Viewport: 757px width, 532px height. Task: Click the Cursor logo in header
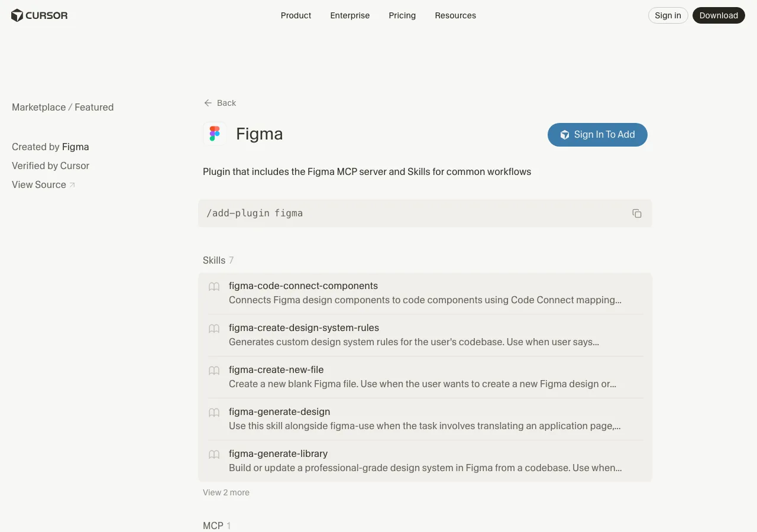click(x=40, y=15)
